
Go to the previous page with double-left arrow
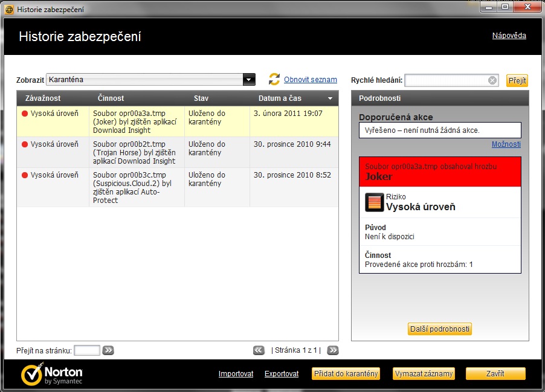(259, 350)
